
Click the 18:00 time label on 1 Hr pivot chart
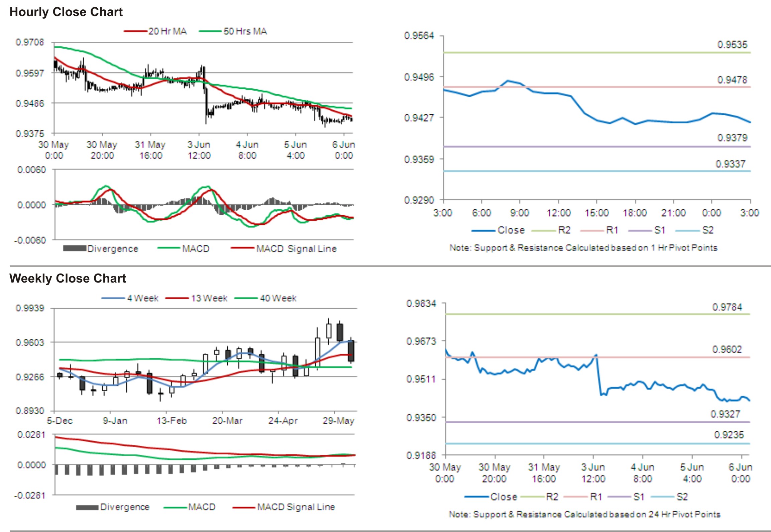[x=635, y=213]
